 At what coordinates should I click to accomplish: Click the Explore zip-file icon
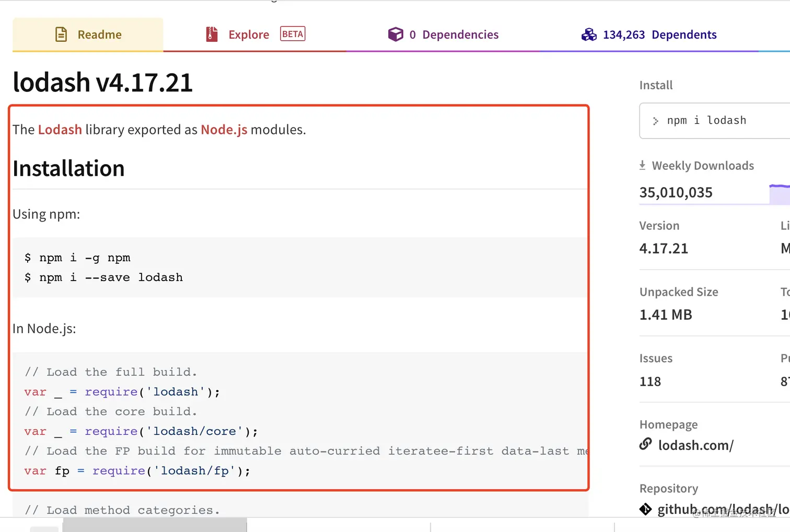click(x=212, y=34)
